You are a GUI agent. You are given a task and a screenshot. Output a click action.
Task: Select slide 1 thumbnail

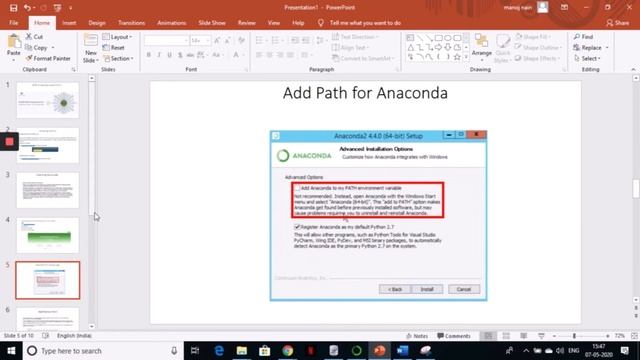click(x=48, y=100)
